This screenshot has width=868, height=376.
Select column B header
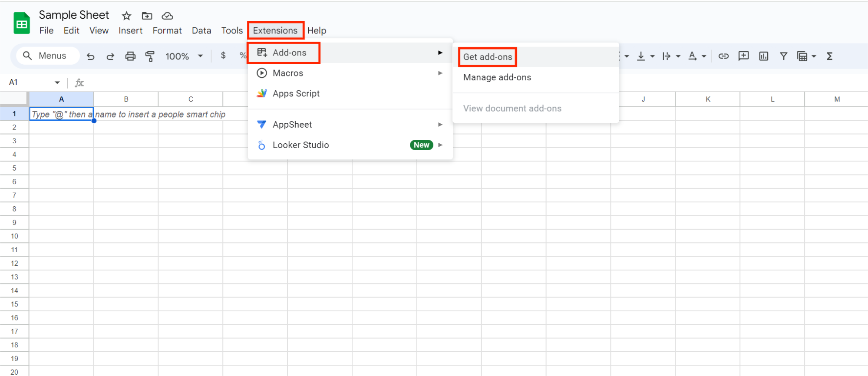click(x=126, y=99)
